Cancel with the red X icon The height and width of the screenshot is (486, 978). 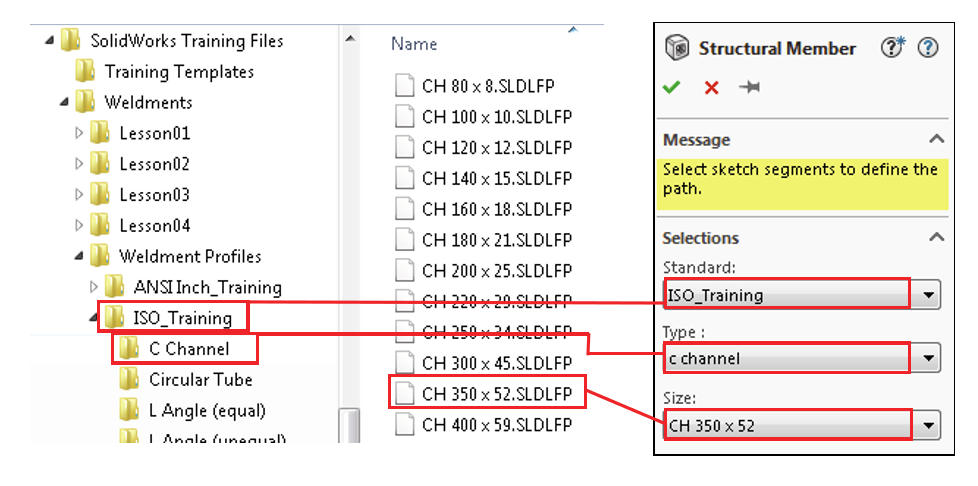(711, 87)
